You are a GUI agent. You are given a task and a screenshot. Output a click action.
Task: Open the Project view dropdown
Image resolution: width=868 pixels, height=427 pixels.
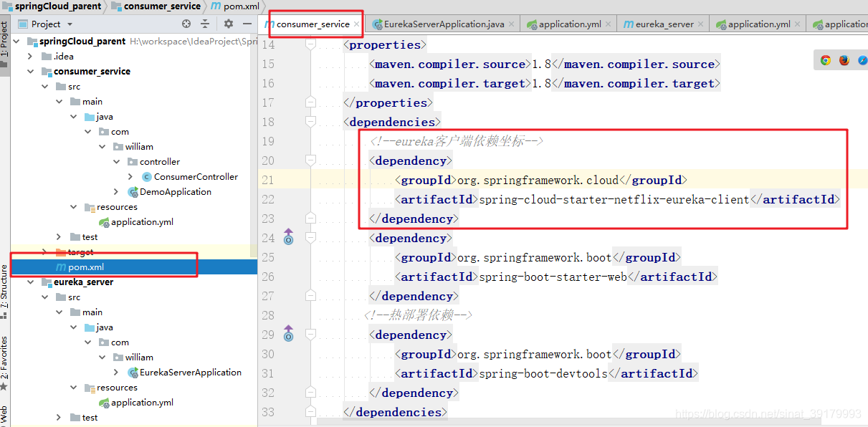pos(70,24)
